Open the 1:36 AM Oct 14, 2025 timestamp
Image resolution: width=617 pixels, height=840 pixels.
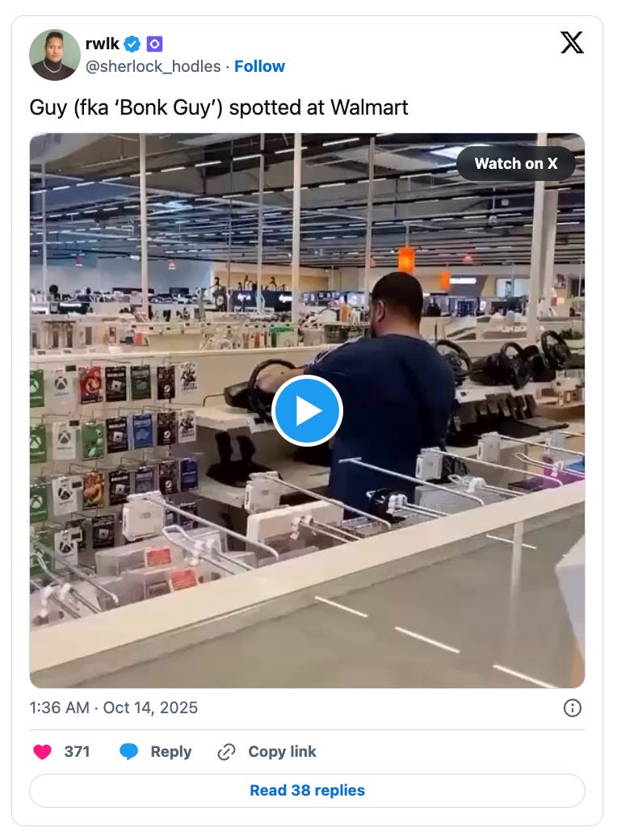(114, 708)
